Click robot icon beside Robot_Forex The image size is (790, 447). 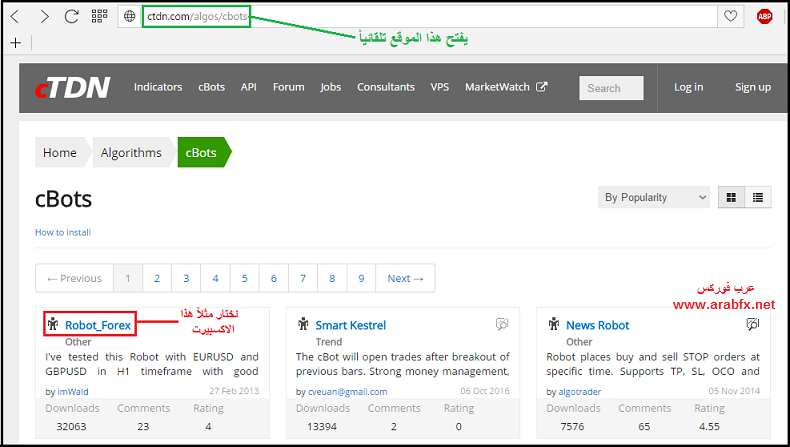click(53, 324)
